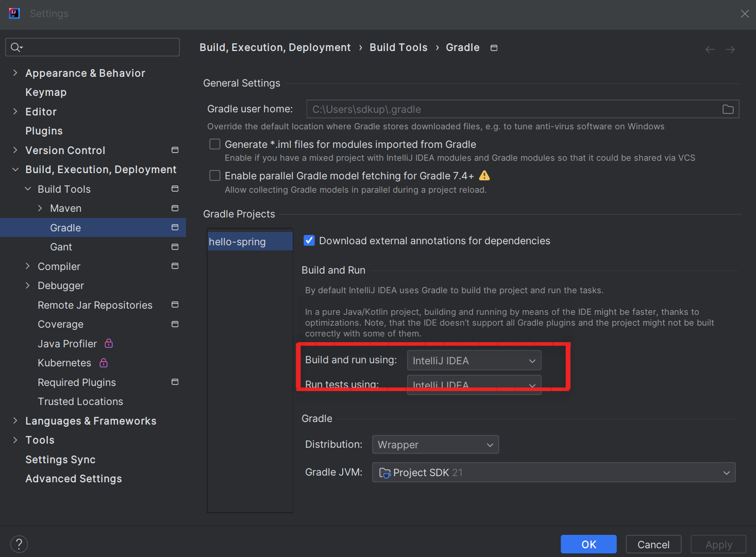
Task: Open Java Profiler settings page
Action: (x=67, y=344)
